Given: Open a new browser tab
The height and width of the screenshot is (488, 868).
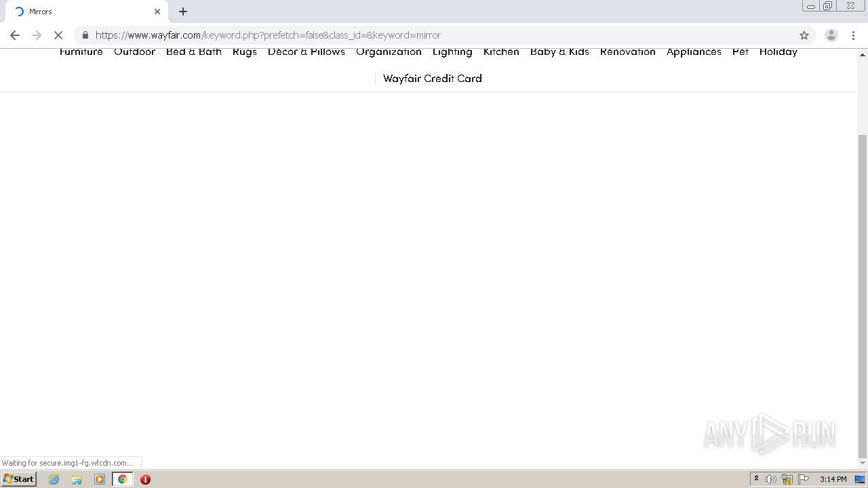Looking at the screenshot, I should [183, 12].
